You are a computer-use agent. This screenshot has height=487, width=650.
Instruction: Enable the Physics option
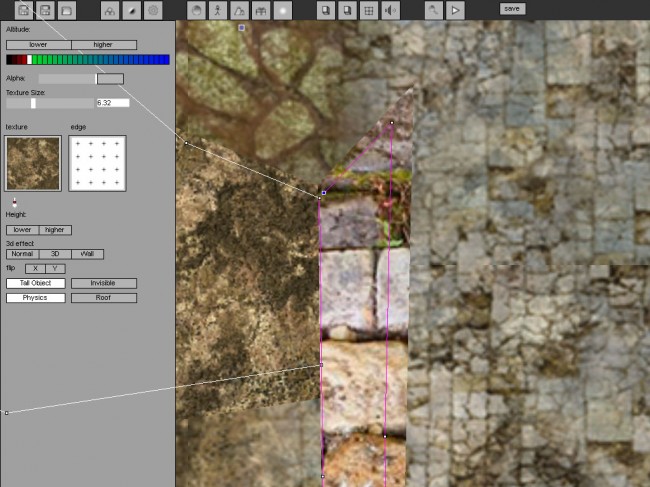click(x=35, y=297)
